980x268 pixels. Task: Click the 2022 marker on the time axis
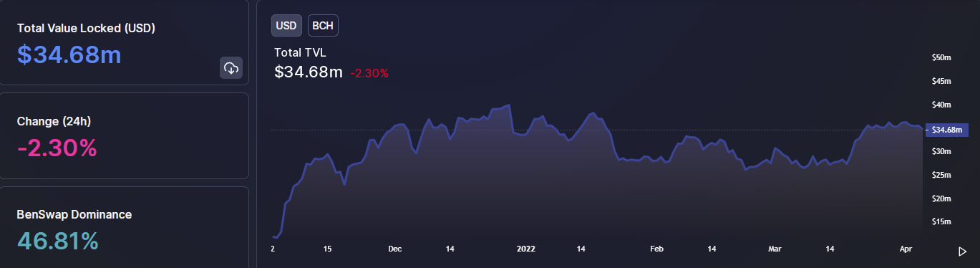[x=525, y=249]
